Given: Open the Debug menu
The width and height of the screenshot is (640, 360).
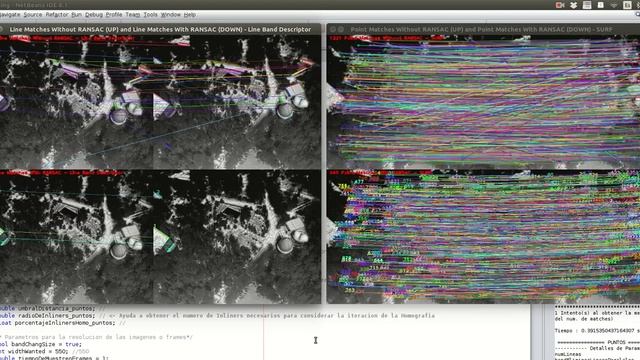Looking at the screenshot, I should tap(94, 15).
